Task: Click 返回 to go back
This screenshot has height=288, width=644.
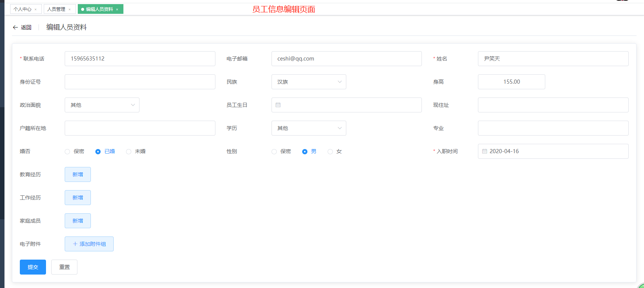Action: pyautogui.click(x=26, y=27)
